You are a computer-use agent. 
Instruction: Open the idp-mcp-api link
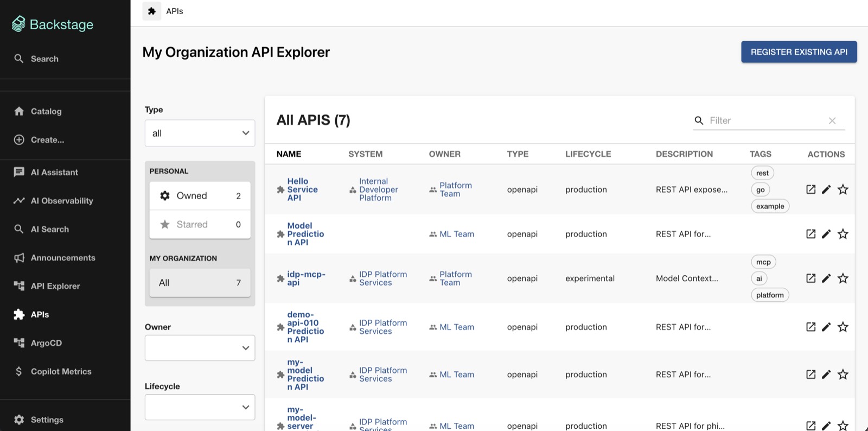[306, 278]
